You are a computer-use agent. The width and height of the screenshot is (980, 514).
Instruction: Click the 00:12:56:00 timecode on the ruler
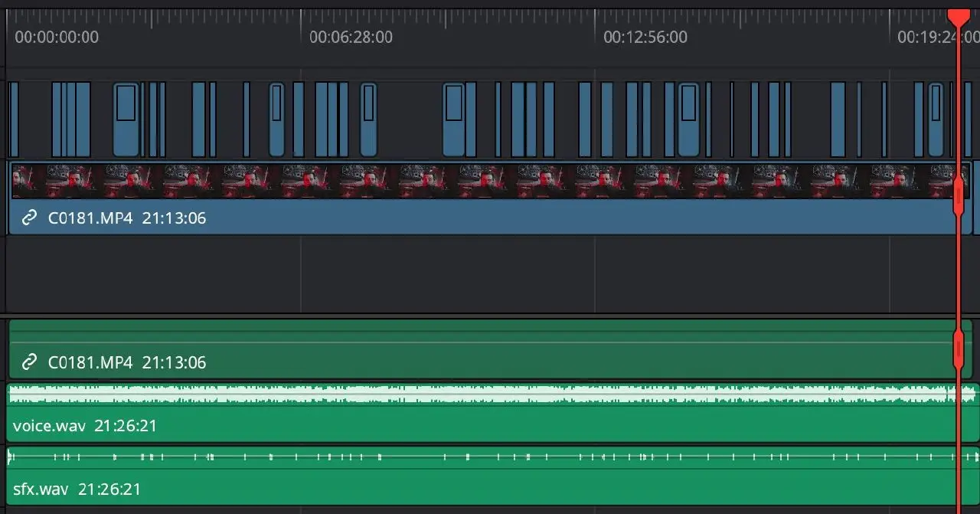coord(645,37)
